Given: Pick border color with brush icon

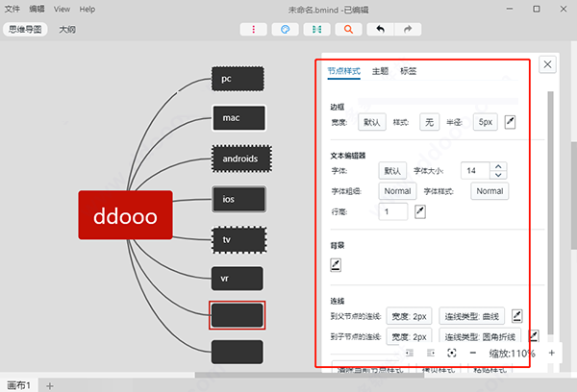Looking at the screenshot, I should pyautogui.click(x=510, y=122).
